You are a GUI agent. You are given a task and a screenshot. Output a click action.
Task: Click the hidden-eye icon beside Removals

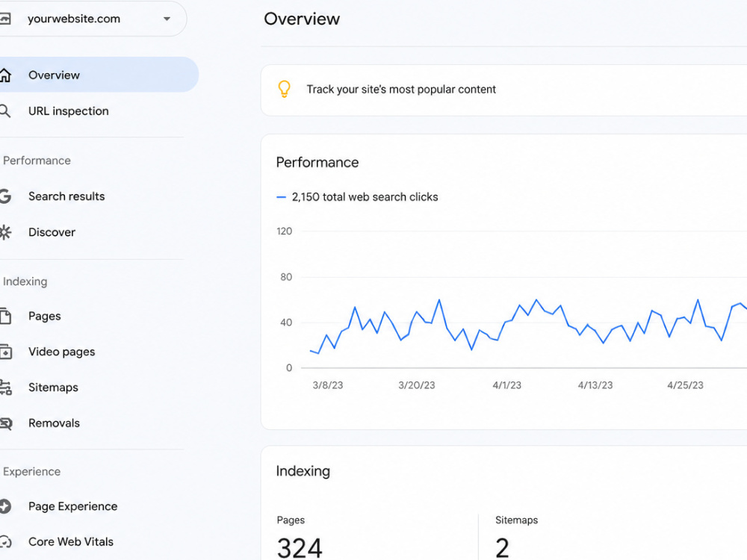tap(6, 423)
